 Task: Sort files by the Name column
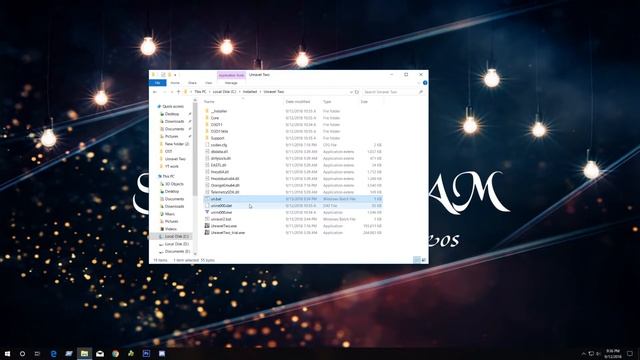243,102
